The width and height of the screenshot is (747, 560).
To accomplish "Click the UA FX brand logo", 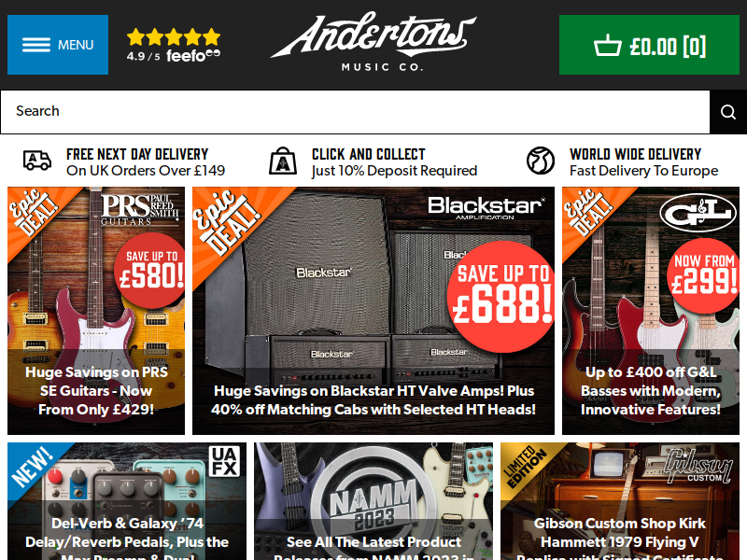I will (224, 461).
